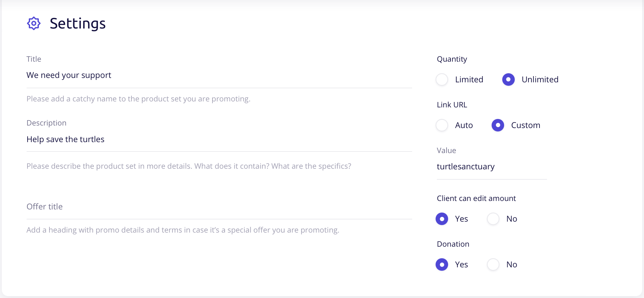Click the Settings gear icon

[x=34, y=23]
